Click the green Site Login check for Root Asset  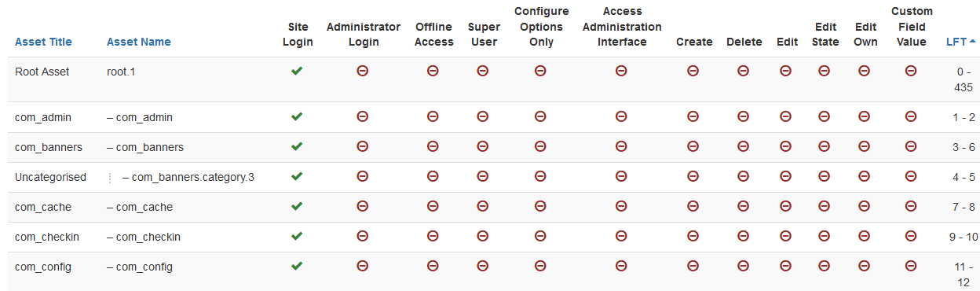pos(297,71)
